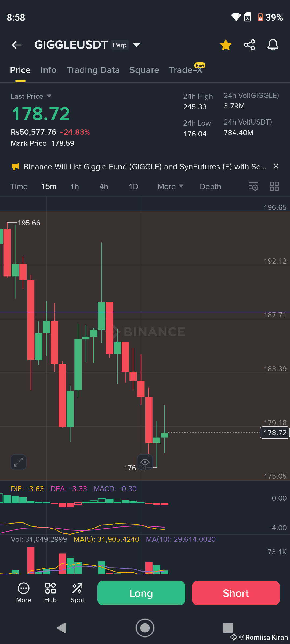Select the 4h chart interval

[x=104, y=186]
